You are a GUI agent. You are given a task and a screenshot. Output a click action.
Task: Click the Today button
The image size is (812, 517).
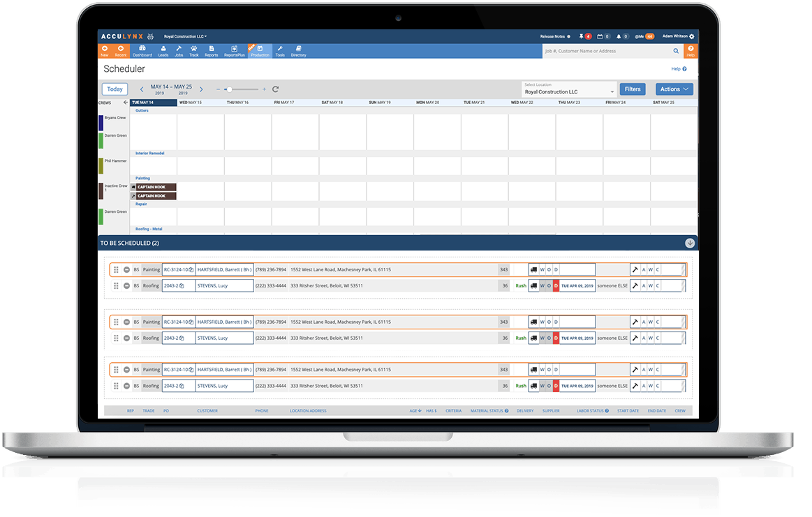tap(115, 89)
